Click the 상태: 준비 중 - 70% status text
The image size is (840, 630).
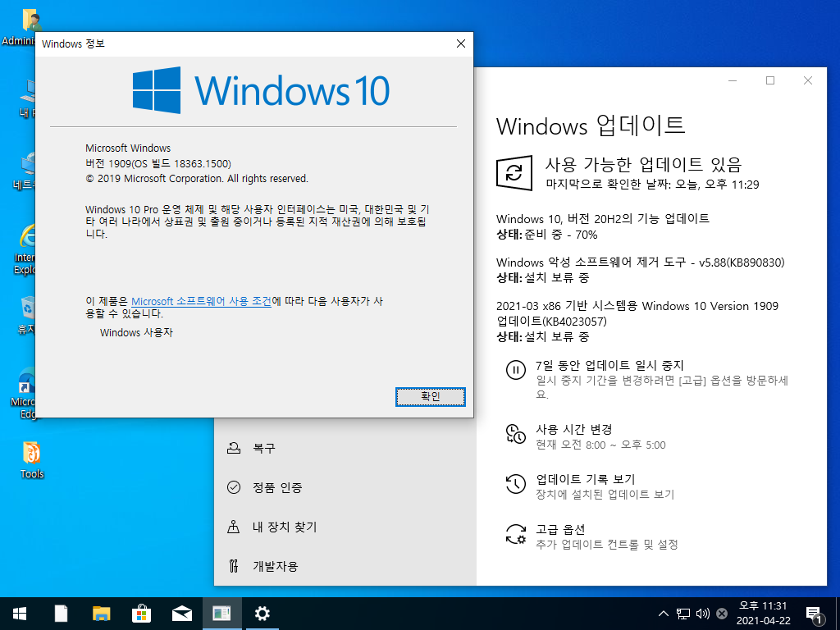click(x=547, y=235)
